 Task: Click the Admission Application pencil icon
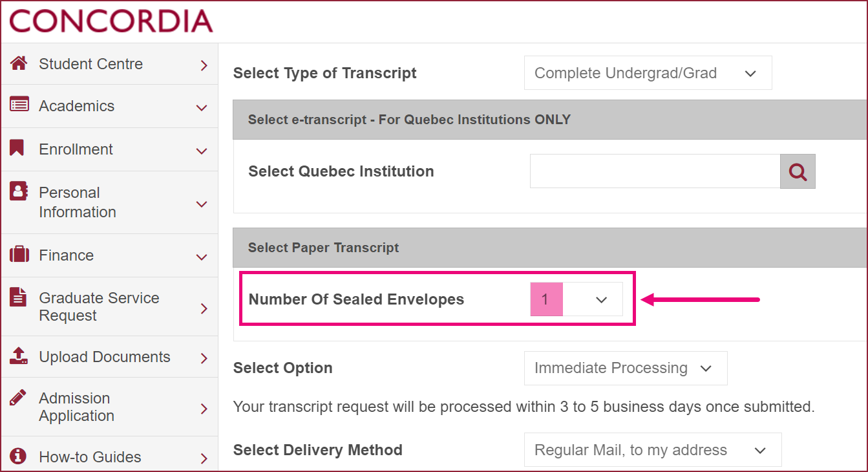pos(19,398)
